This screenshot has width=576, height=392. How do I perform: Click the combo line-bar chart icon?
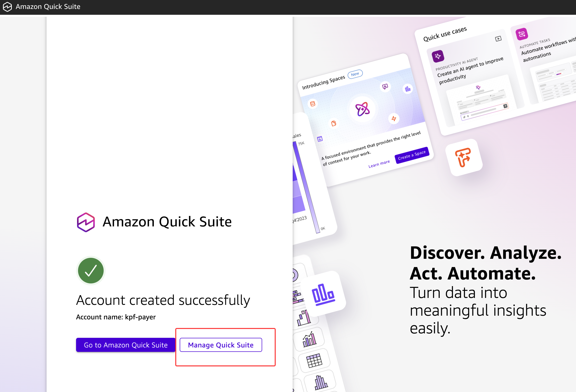click(x=309, y=339)
